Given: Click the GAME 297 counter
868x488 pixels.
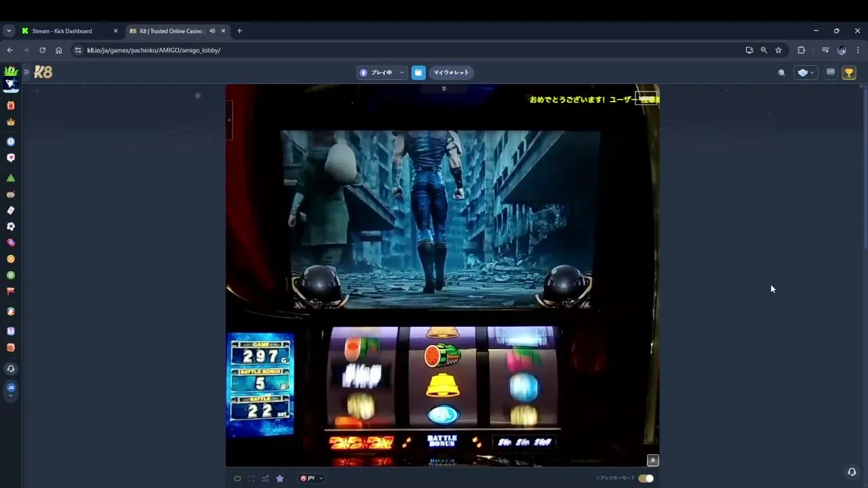Looking at the screenshot, I should click(260, 354).
